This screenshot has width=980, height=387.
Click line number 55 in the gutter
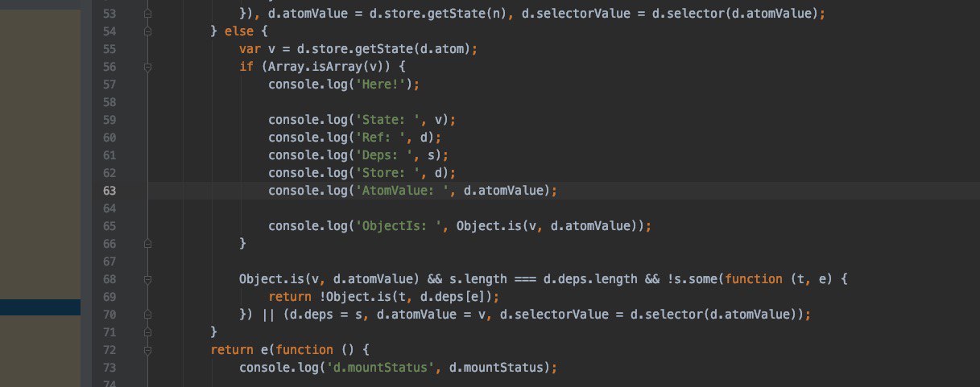click(110, 49)
